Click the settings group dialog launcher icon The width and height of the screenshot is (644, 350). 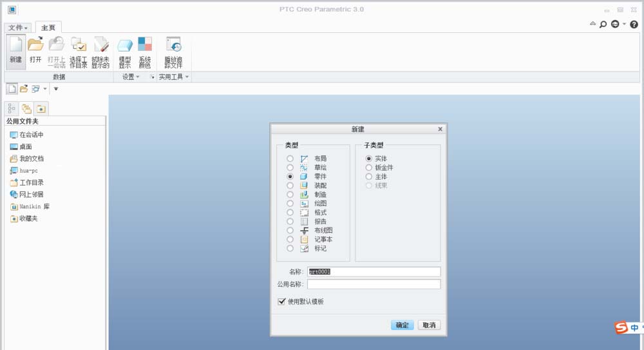click(152, 77)
